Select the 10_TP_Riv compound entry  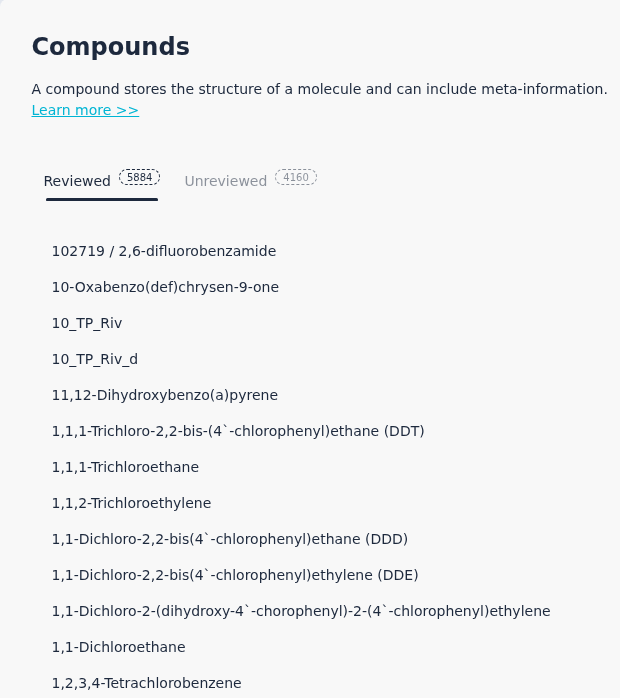87,323
